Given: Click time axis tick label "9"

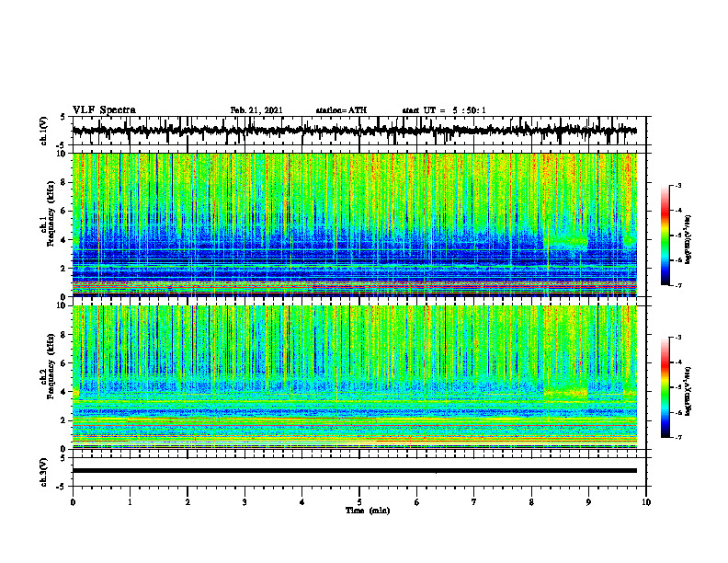Looking at the screenshot, I should pos(588,502).
